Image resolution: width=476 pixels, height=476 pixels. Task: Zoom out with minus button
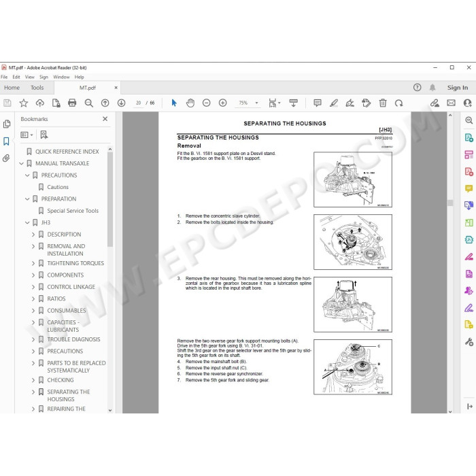click(x=207, y=103)
